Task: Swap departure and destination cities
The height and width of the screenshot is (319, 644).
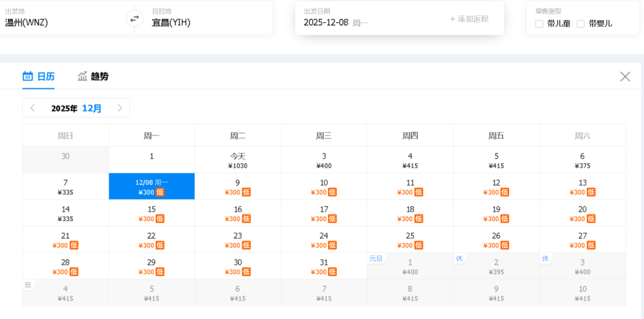Action: (x=134, y=19)
